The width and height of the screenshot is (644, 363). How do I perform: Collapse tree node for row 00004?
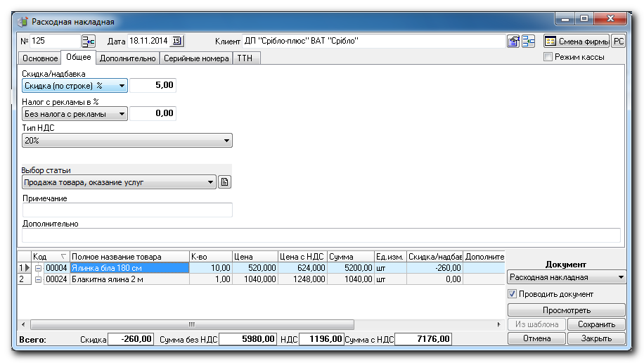(38, 268)
